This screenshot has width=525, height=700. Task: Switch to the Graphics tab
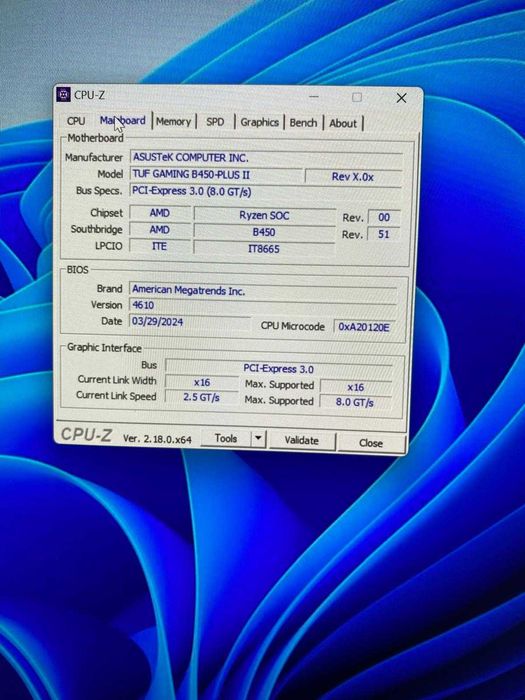(259, 122)
